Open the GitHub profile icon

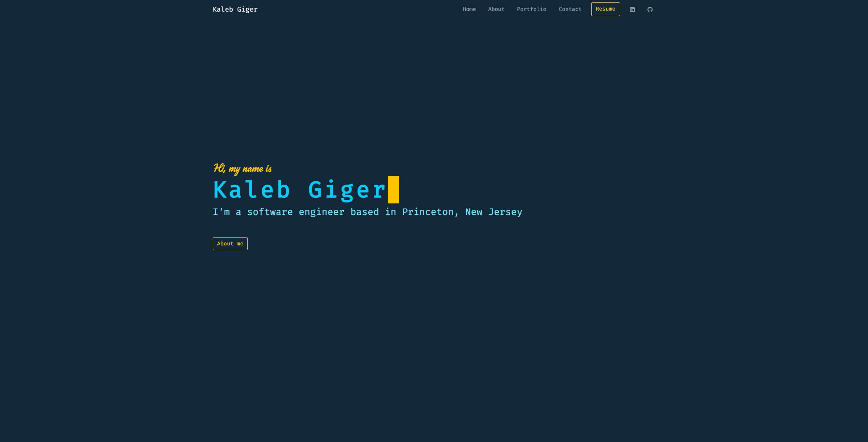(650, 9)
